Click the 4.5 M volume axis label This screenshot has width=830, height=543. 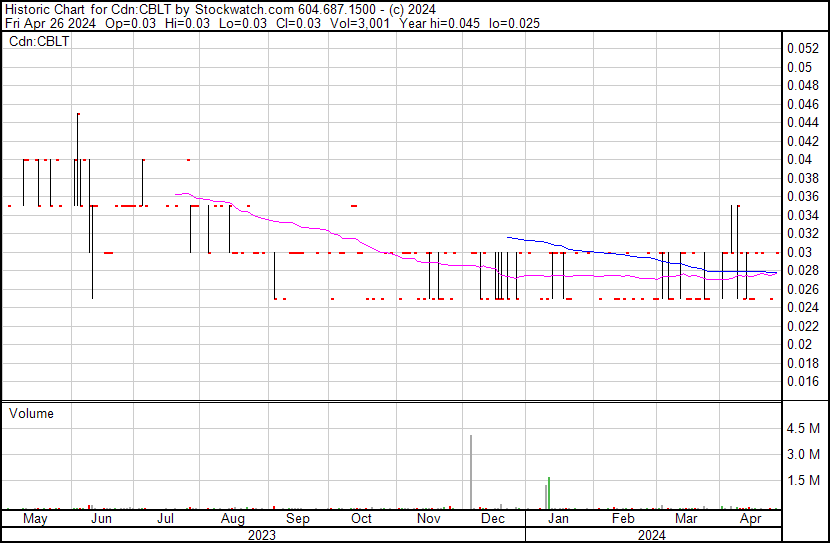coord(803,429)
